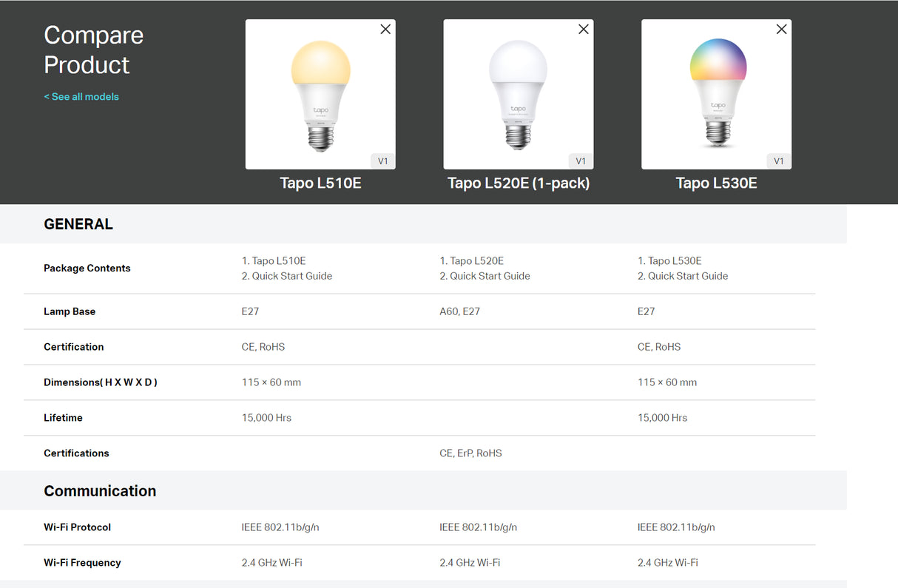This screenshot has height=588, width=898.
Task: Select the Package Contents row label
Action: pyautogui.click(x=87, y=268)
